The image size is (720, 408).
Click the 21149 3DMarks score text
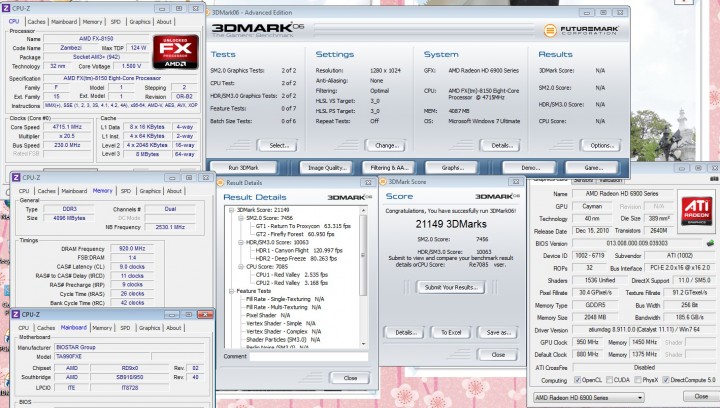451,224
